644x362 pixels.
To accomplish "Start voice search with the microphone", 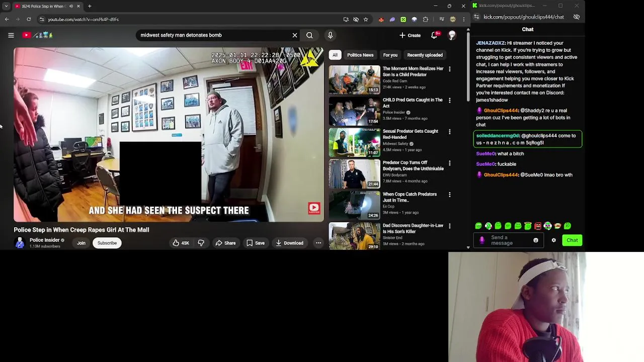I will tap(330, 35).
